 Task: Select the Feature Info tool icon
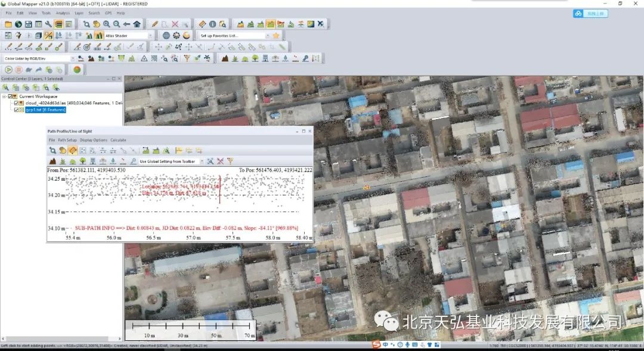click(x=212, y=24)
